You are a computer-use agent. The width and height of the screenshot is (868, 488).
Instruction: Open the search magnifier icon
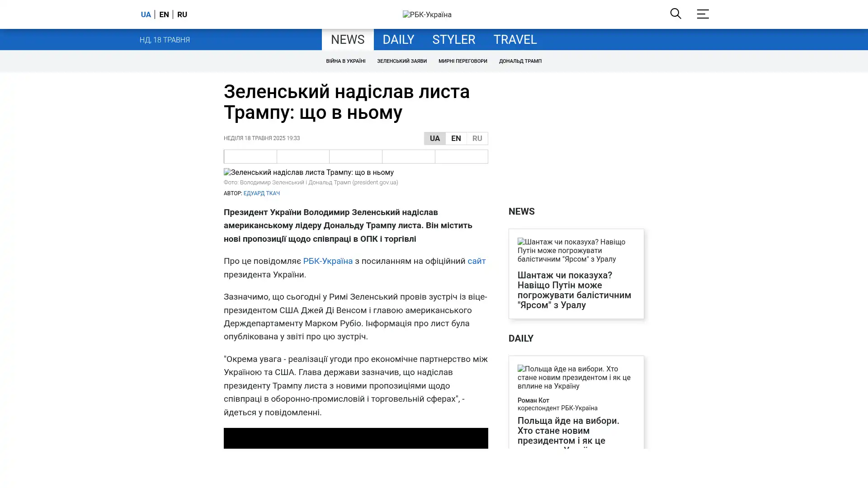(x=675, y=14)
